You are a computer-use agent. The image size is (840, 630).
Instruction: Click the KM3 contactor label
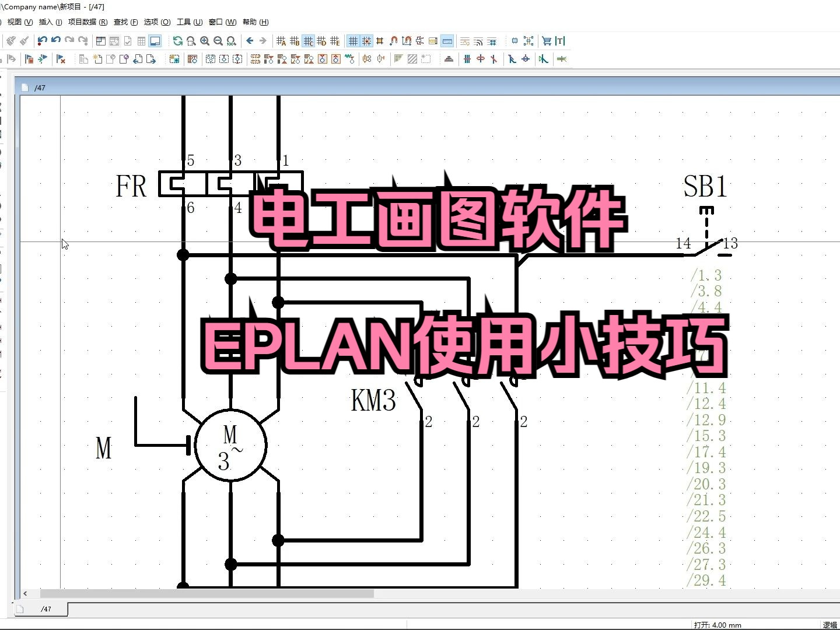[373, 401]
